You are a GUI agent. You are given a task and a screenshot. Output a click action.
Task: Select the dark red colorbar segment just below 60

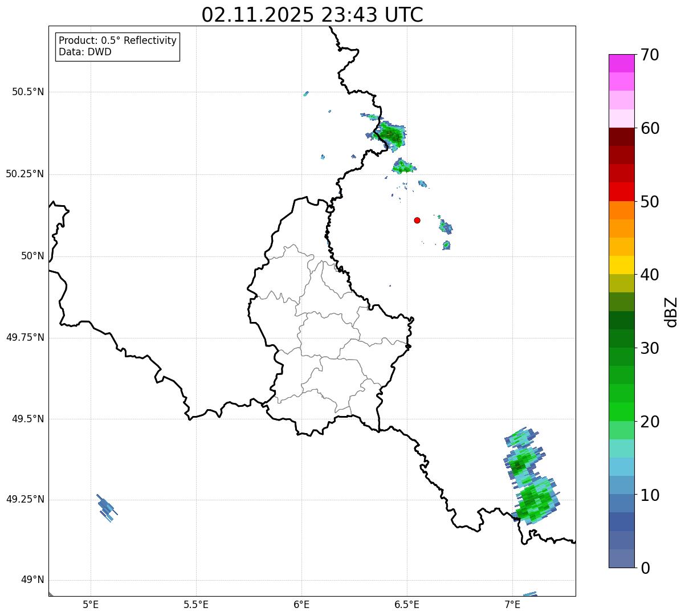pos(622,137)
